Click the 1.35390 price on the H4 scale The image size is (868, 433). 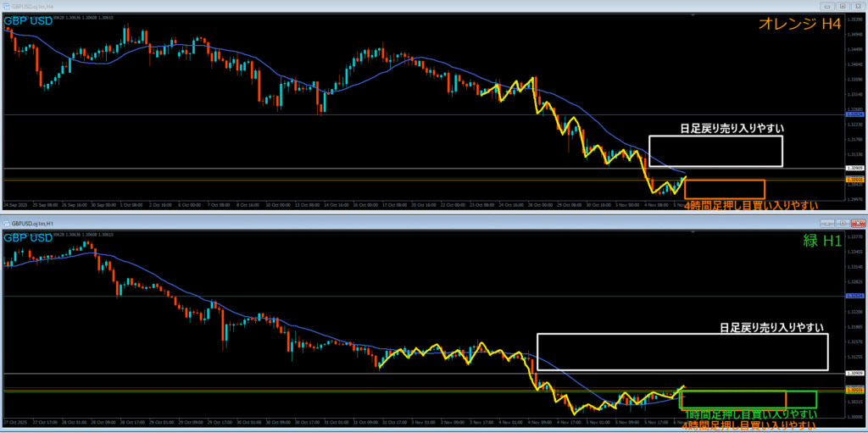click(854, 19)
